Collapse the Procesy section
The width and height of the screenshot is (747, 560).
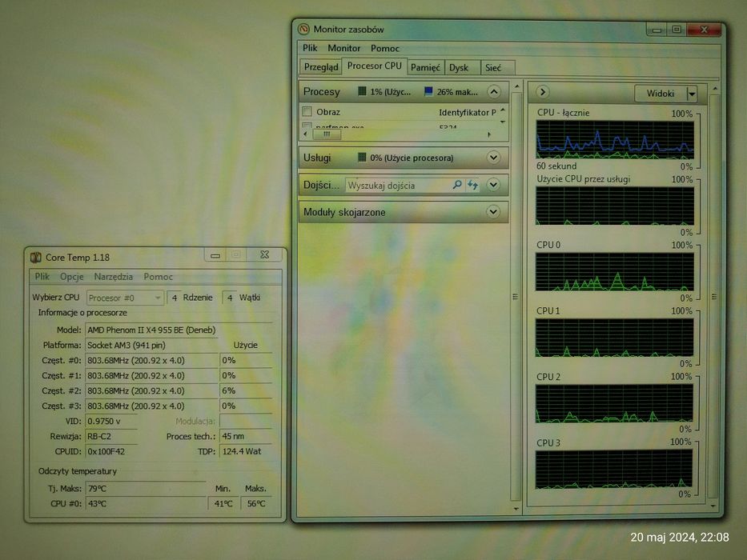click(x=494, y=91)
